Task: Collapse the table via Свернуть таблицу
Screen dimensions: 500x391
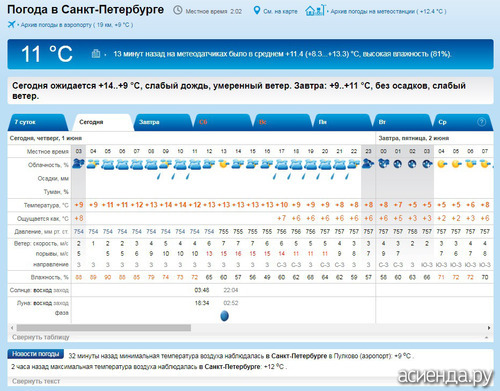Action: (x=41, y=337)
